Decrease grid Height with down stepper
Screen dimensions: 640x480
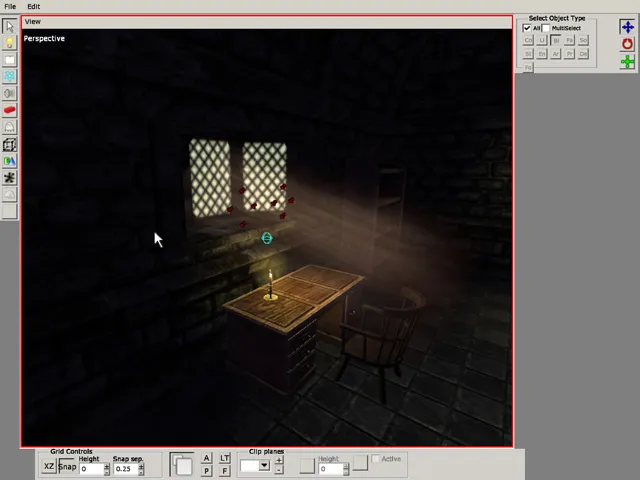click(x=107, y=472)
